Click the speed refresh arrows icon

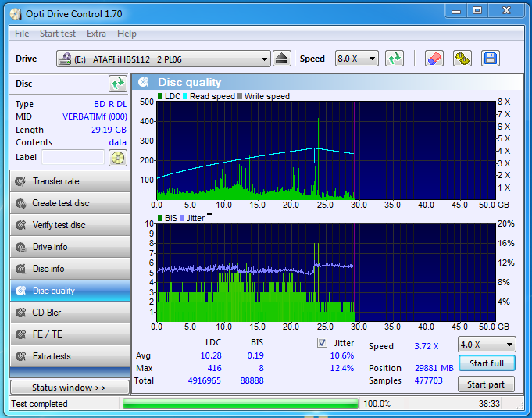395,59
